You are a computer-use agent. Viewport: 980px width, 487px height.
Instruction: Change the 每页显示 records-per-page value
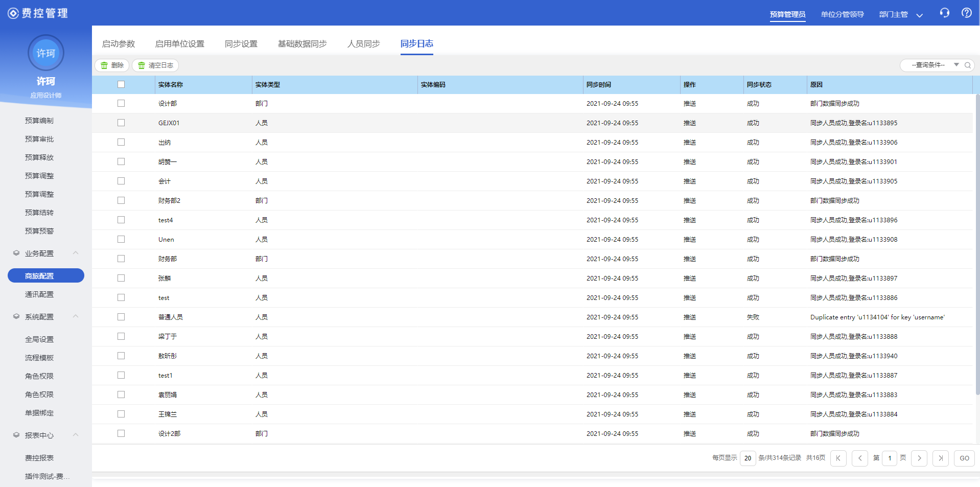748,458
